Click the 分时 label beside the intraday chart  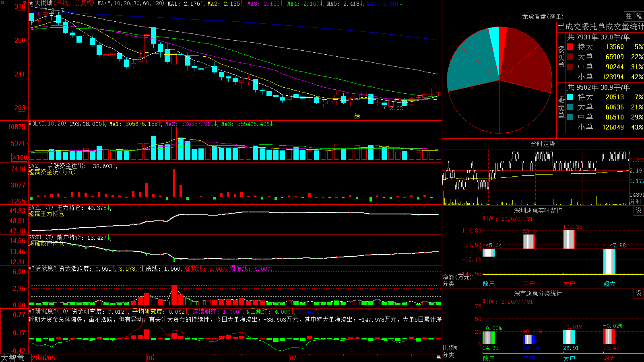[x=635, y=202]
